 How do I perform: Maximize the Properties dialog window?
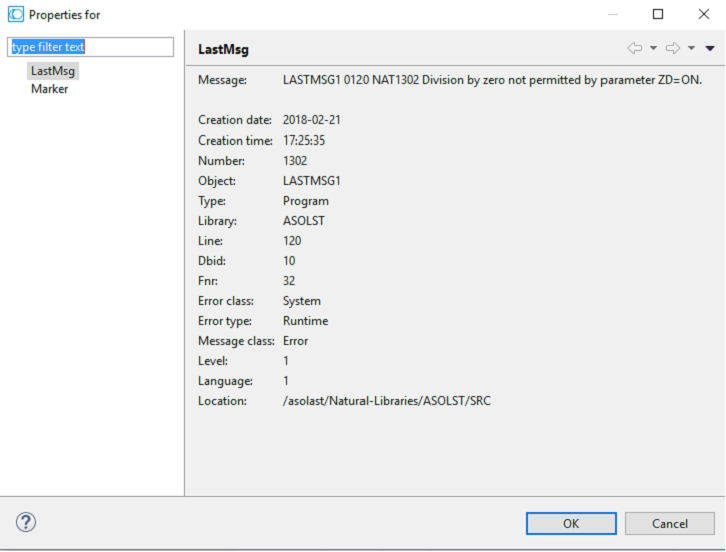[x=658, y=14]
